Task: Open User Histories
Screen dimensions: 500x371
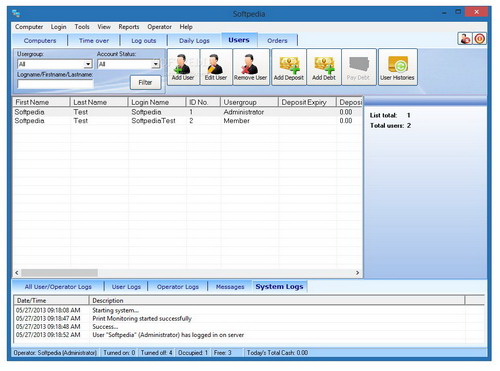Action: (x=397, y=67)
